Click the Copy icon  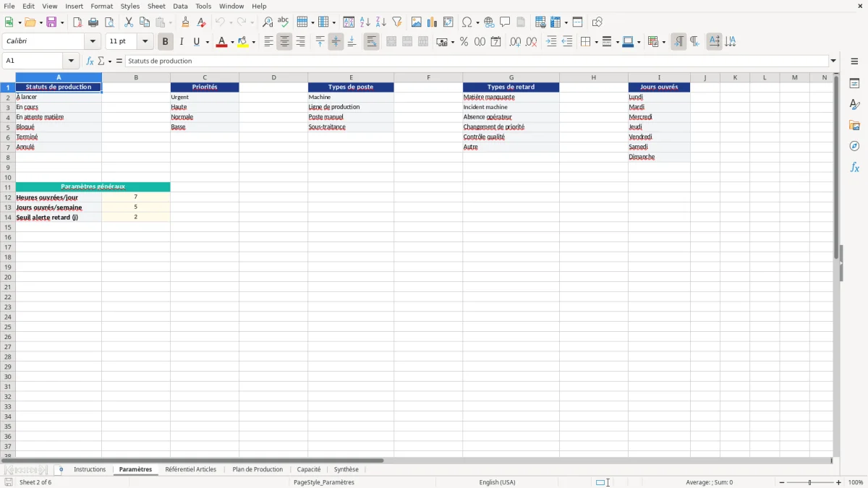click(145, 22)
